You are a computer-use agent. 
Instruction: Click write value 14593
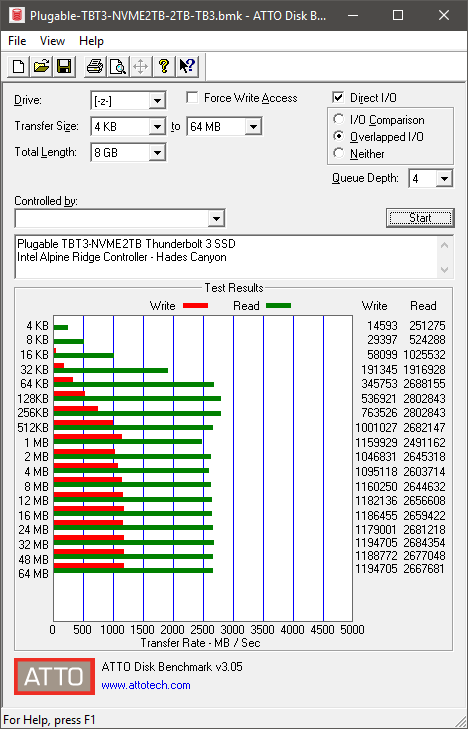[382, 326]
